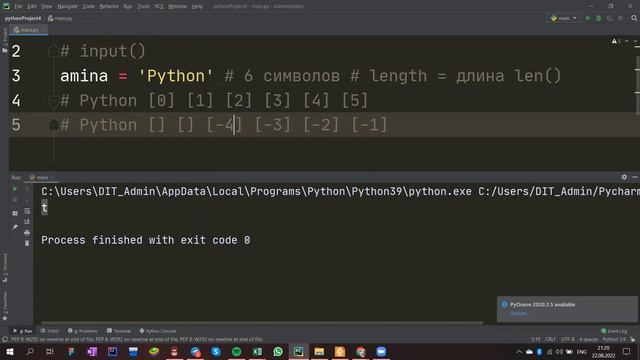
Task: Open the Problems tool window
Action: point(83,331)
